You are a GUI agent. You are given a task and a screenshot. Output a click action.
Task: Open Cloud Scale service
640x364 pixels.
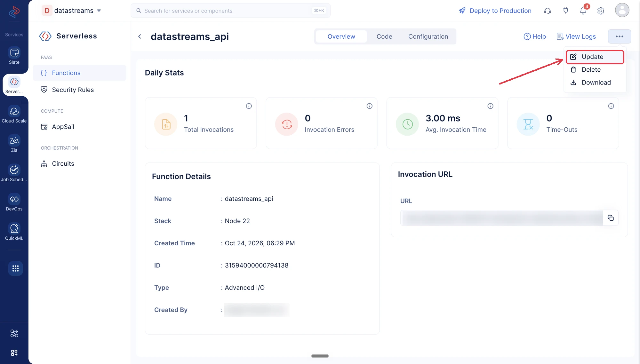pyautogui.click(x=14, y=115)
